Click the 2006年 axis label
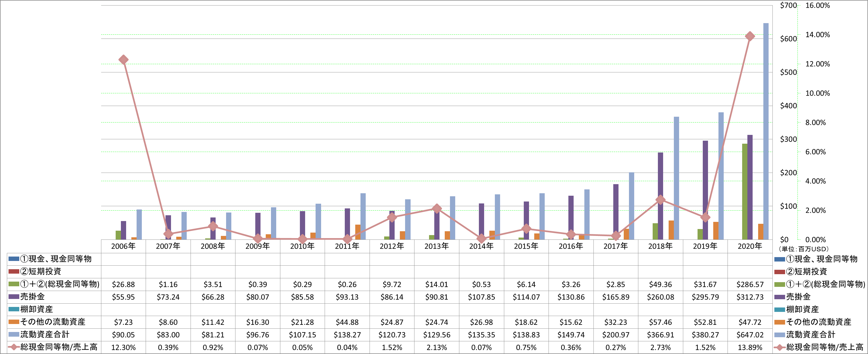 [x=123, y=246]
